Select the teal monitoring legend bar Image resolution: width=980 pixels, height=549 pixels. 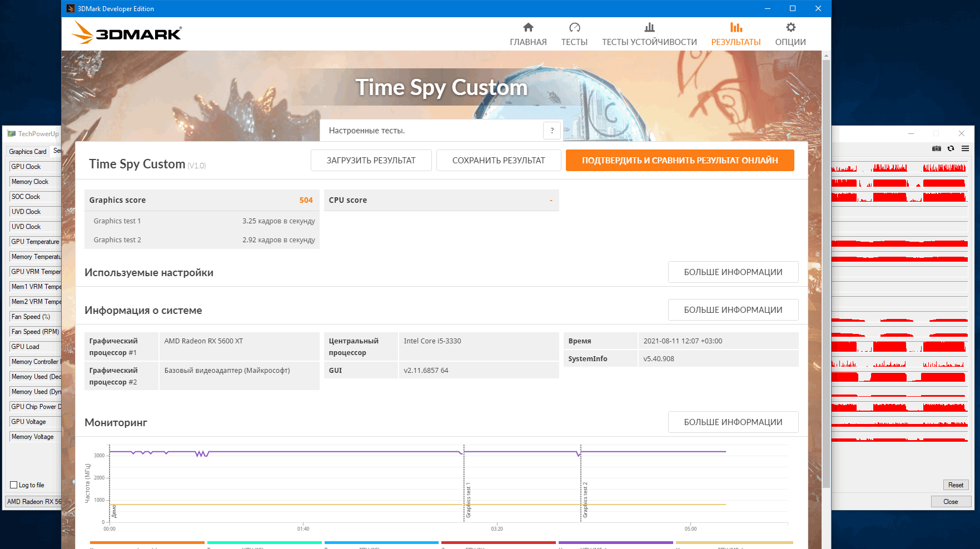coord(265,542)
